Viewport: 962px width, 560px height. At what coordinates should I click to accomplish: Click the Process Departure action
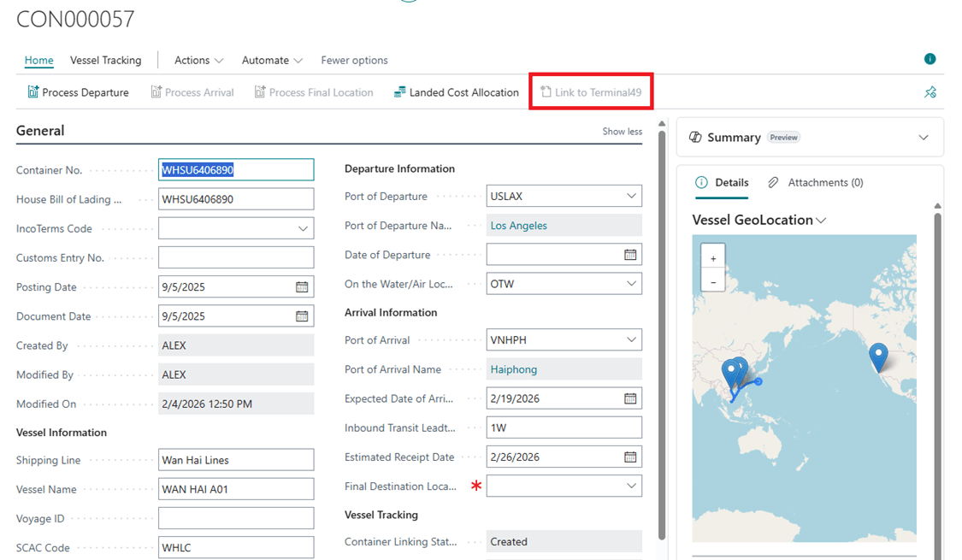click(78, 92)
